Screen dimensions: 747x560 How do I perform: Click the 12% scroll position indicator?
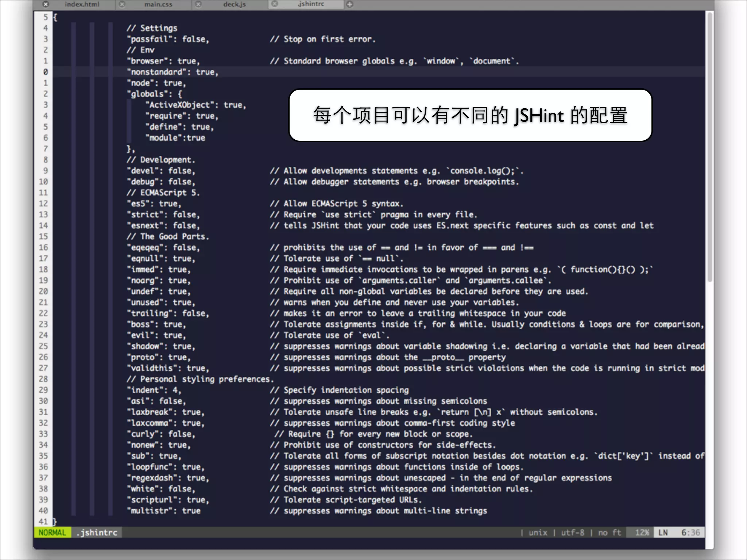(x=642, y=533)
